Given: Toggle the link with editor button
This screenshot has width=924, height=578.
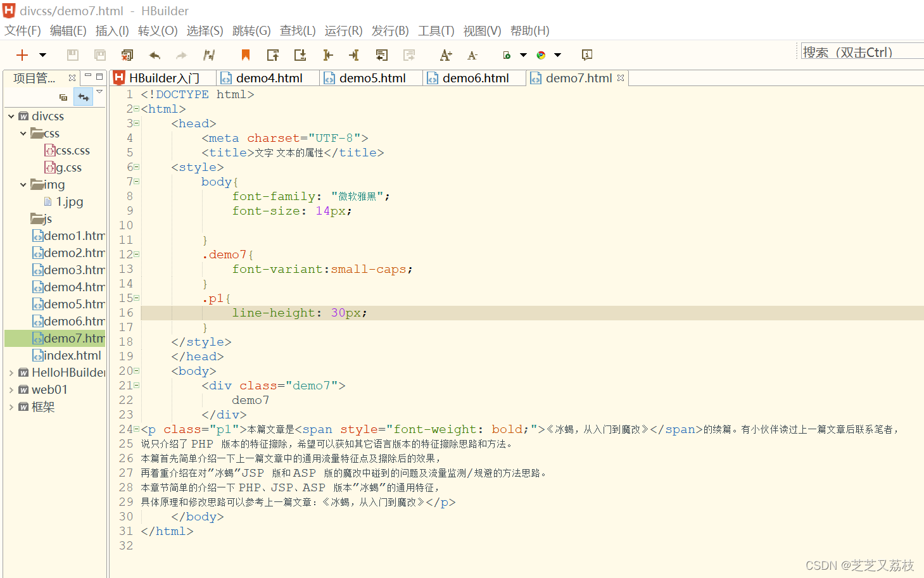Looking at the screenshot, I should [x=84, y=97].
